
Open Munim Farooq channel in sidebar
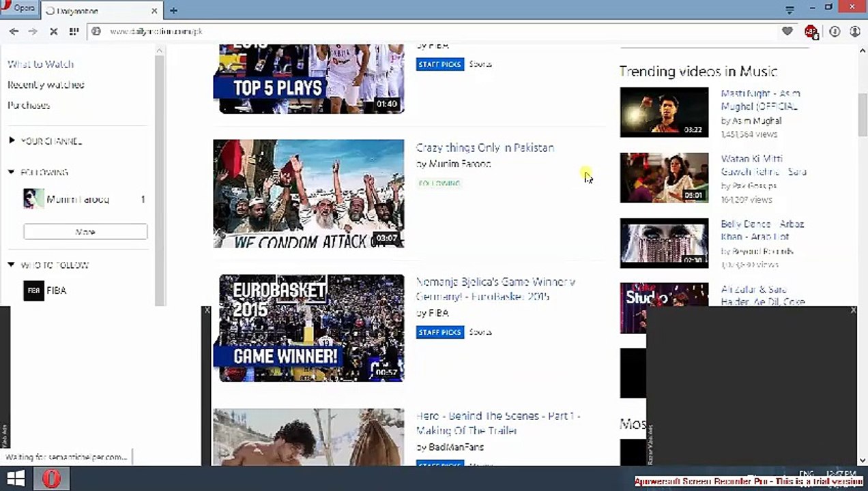[78, 199]
